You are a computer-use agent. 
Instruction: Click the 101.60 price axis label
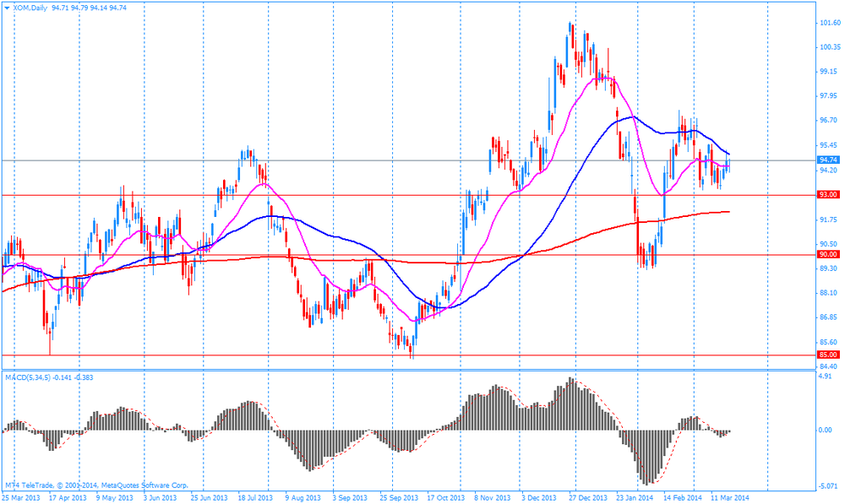tap(830, 23)
